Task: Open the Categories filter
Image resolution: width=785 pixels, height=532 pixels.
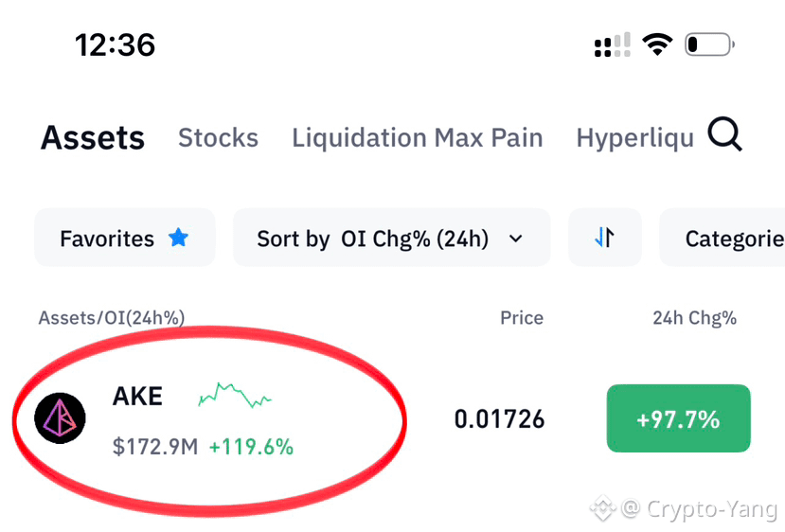Action: (x=723, y=238)
